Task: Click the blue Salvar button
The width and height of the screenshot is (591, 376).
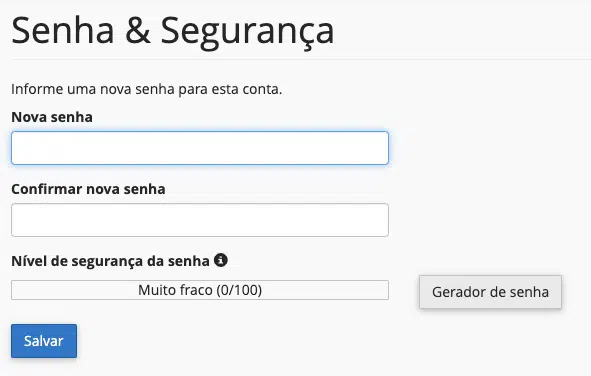Action: [44, 341]
